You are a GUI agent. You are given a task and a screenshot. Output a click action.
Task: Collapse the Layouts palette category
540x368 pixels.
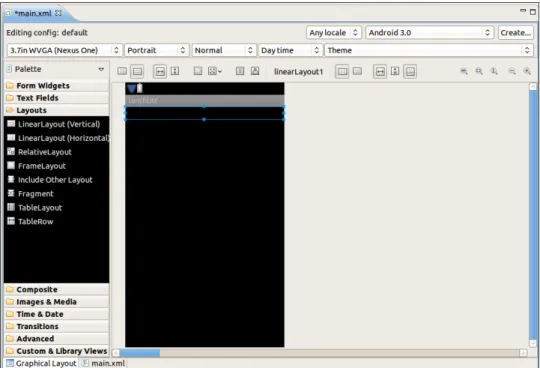coord(57,110)
